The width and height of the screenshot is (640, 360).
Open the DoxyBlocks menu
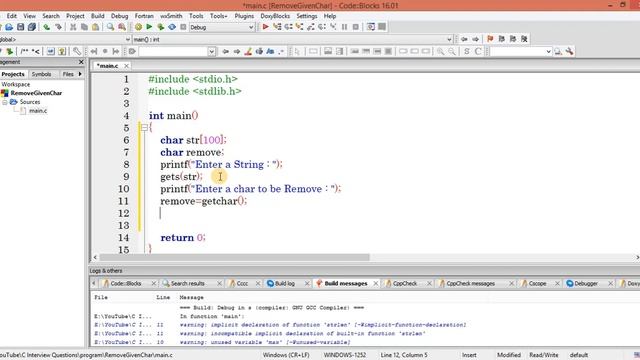tap(275, 16)
